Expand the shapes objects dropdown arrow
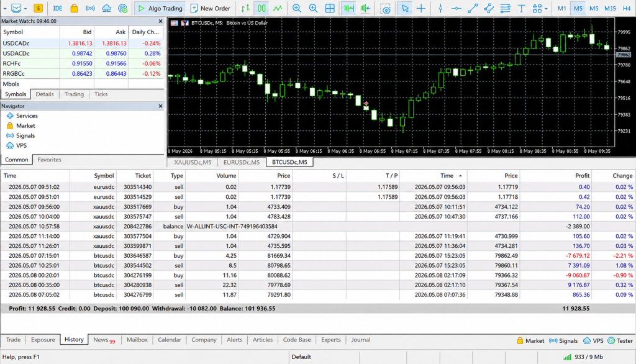Viewport: 636px width, 364px height. pos(546,9)
